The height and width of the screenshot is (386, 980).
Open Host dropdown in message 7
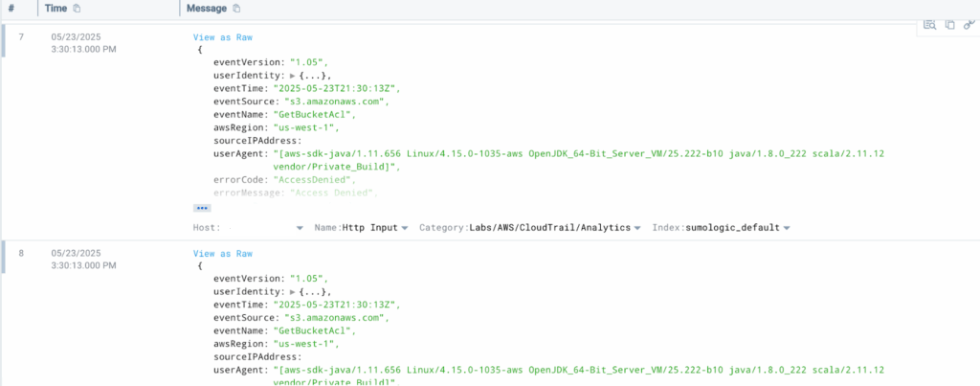[300, 228]
